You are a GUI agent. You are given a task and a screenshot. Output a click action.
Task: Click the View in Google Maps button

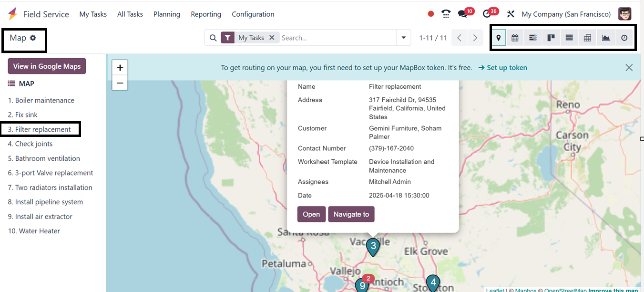(47, 66)
